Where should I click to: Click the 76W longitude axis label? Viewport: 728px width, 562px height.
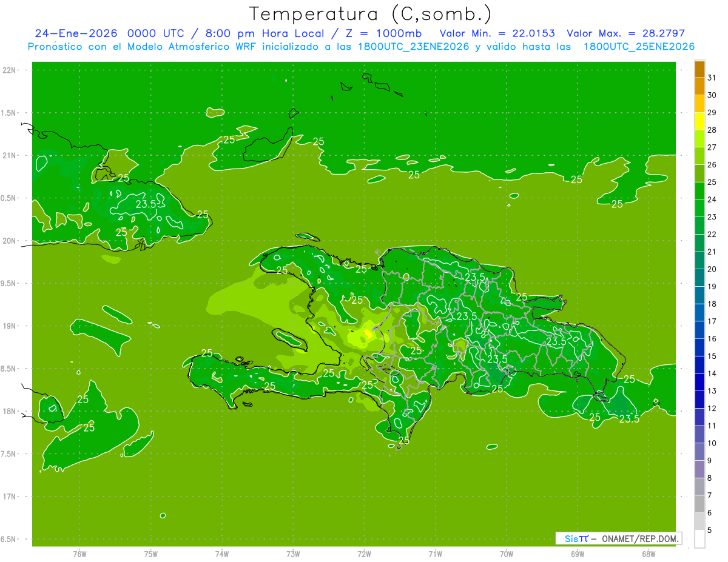tap(79, 554)
